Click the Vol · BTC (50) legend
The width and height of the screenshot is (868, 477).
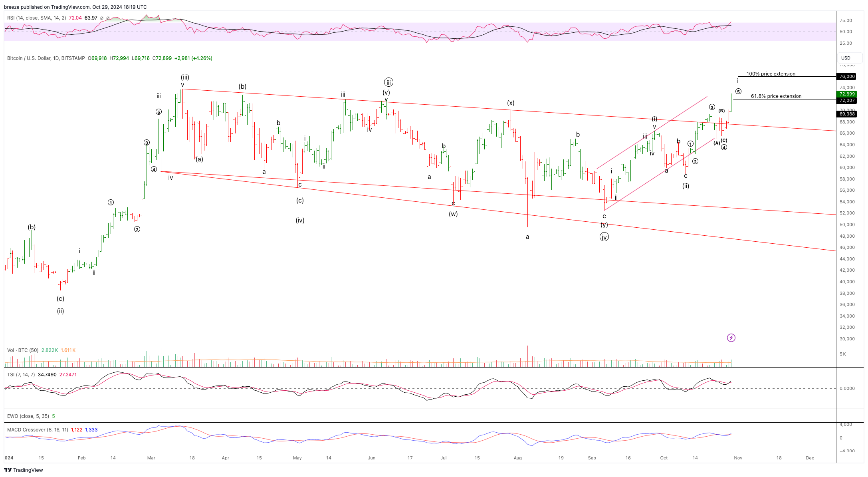pos(23,350)
